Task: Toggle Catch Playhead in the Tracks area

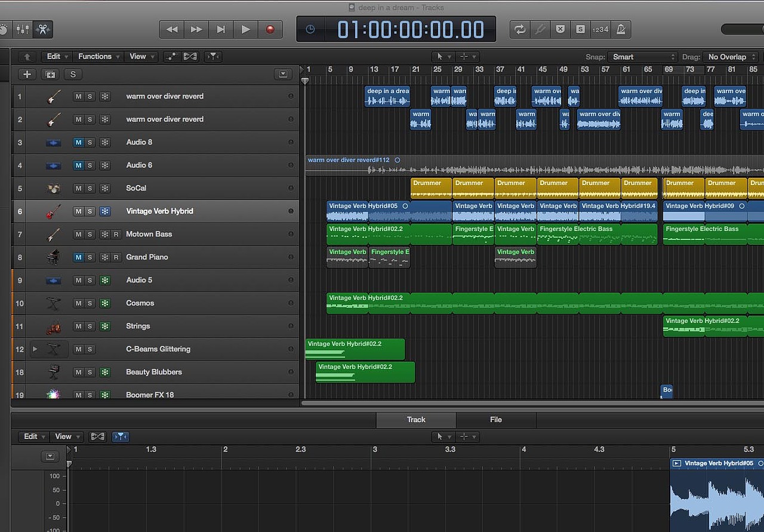Action: (213, 57)
